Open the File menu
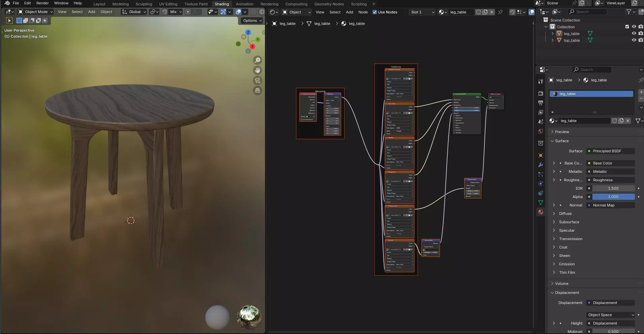 (x=16, y=3)
